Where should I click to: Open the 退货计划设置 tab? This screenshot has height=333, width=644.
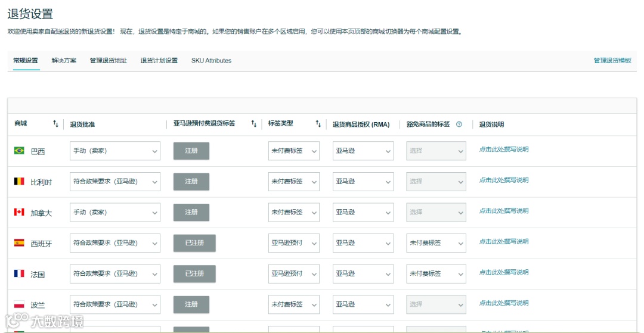tap(159, 61)
